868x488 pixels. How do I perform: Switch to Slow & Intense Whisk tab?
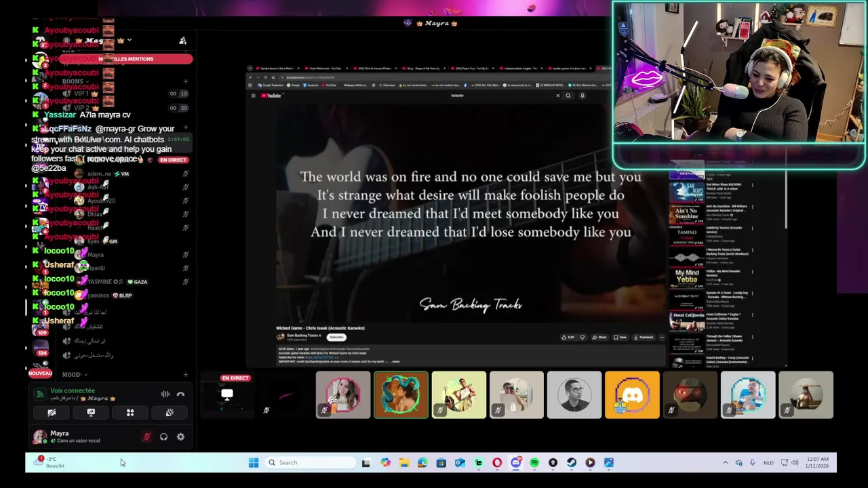[376, 68]
